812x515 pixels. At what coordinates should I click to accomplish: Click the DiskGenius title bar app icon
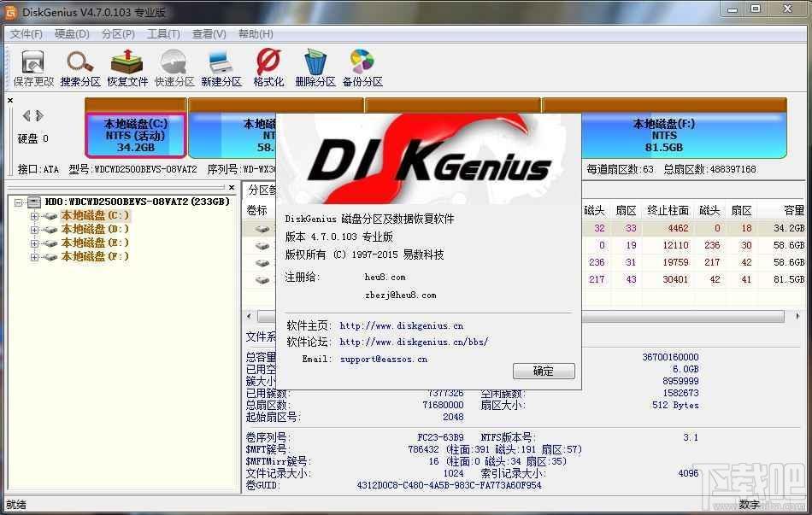click(x=10, y=11)
